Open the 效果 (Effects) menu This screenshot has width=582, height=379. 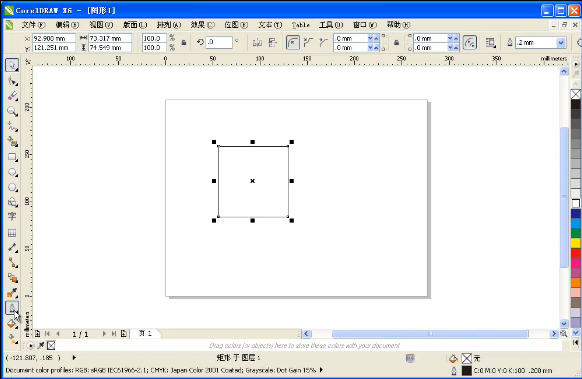click(203, 25)
